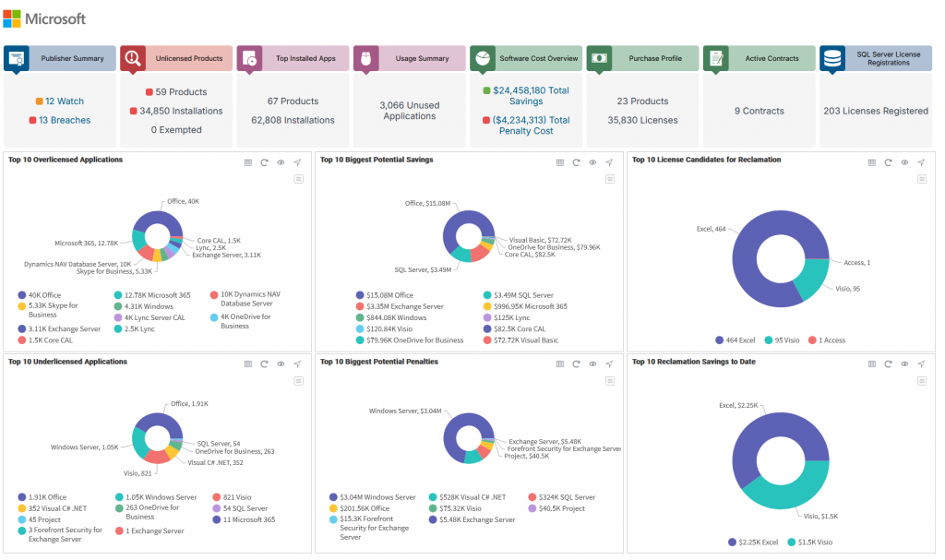945x560 pixels.
Task: Toggle eye visibility on Top 10 Overlicensed Applications
Action: click(x=281, y=162)
